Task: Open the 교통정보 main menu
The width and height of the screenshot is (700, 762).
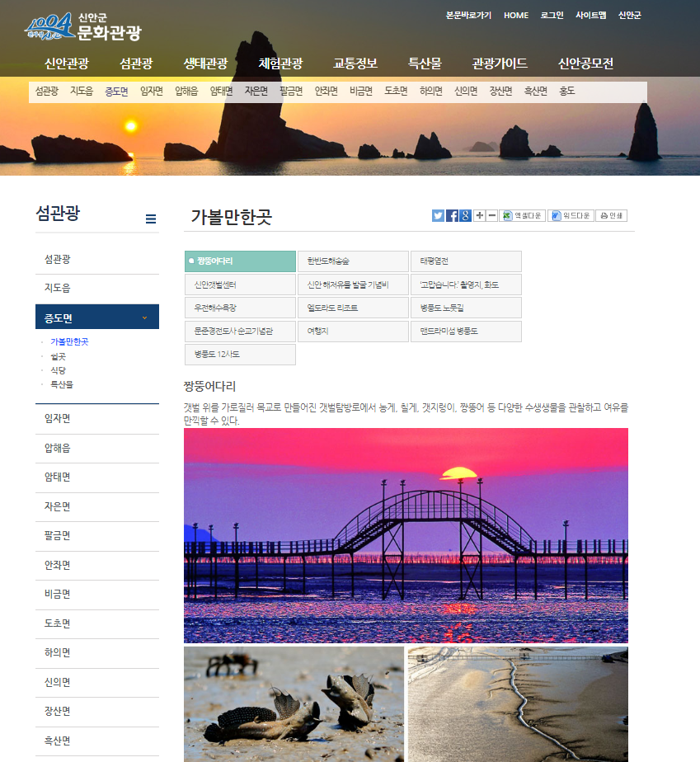Action: coord(355,63)
